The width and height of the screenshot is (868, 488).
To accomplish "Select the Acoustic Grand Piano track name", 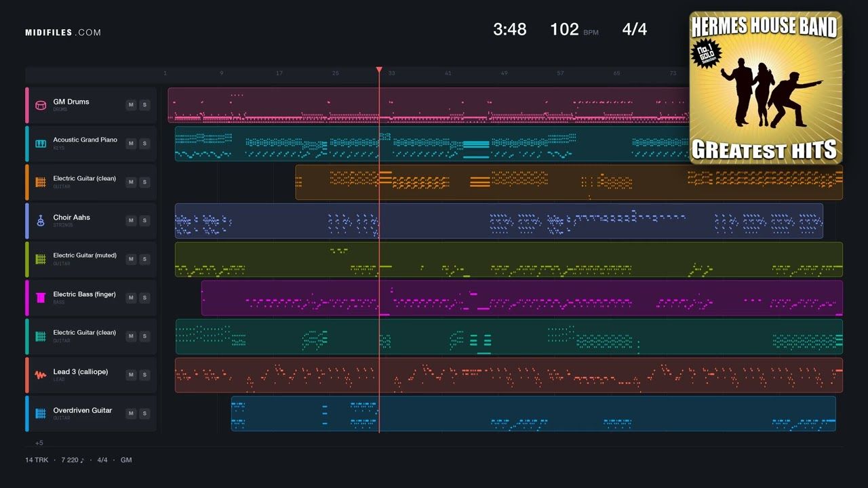I will point(85,140).
